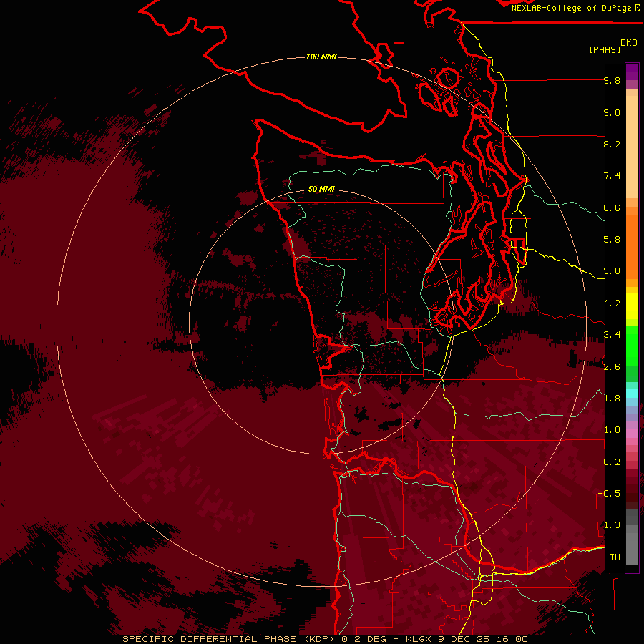Click the 9.0 scale value
644x644 pixels.
tap(612, 112)
